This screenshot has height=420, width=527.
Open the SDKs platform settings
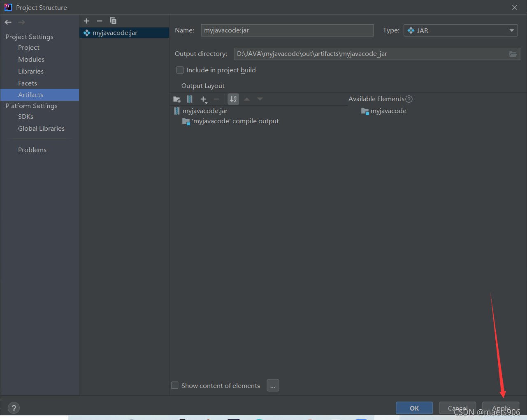point(26,117)
